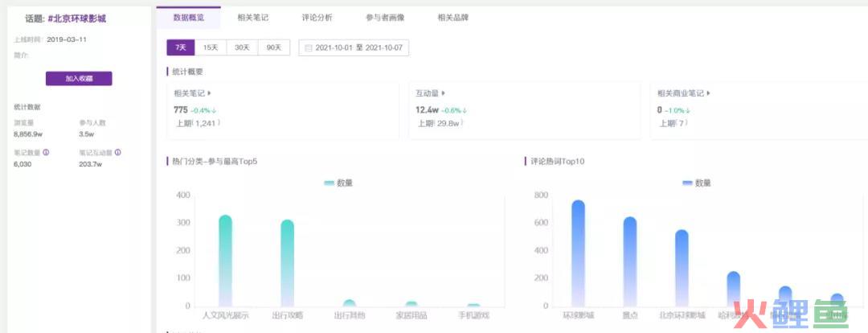Click the 上期 1,241 previous value
This screenshot has height=333, width=868.
(199, 123)
